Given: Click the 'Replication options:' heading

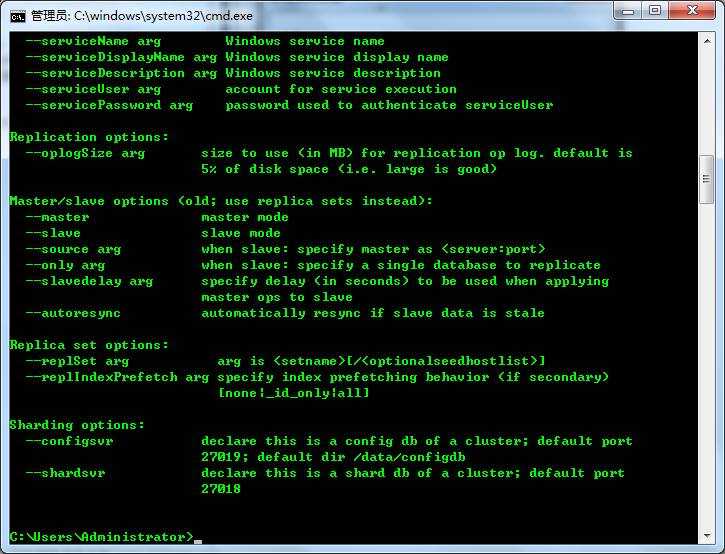Looking at the screenshot, I should click(89, 137).
